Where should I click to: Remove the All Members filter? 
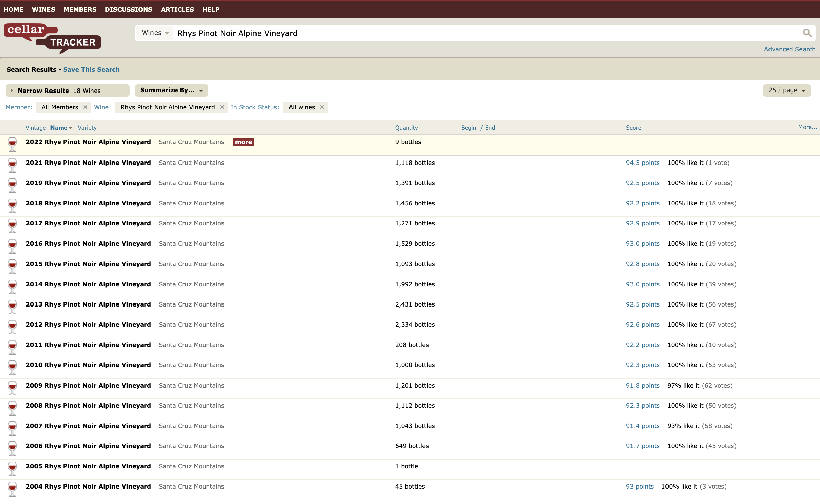pos(85,107)
